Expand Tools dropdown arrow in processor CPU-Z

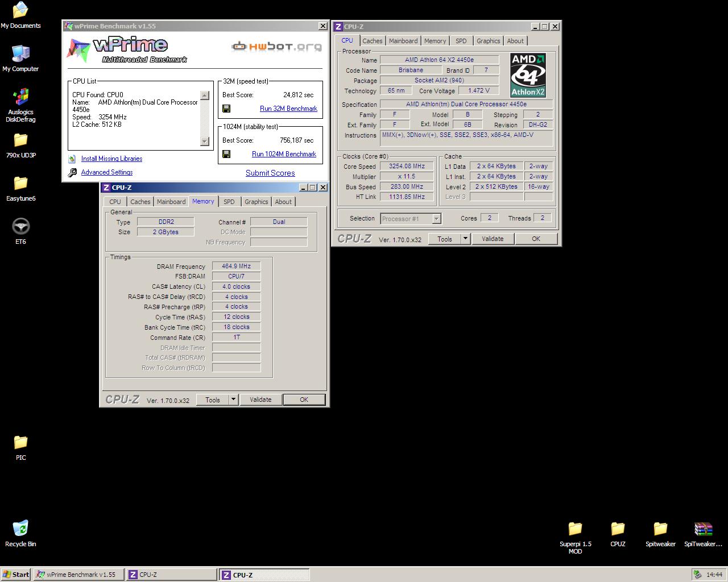465,239
